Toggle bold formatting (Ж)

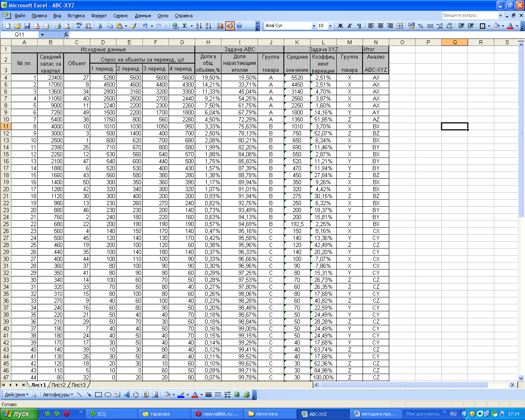(340, 26)
